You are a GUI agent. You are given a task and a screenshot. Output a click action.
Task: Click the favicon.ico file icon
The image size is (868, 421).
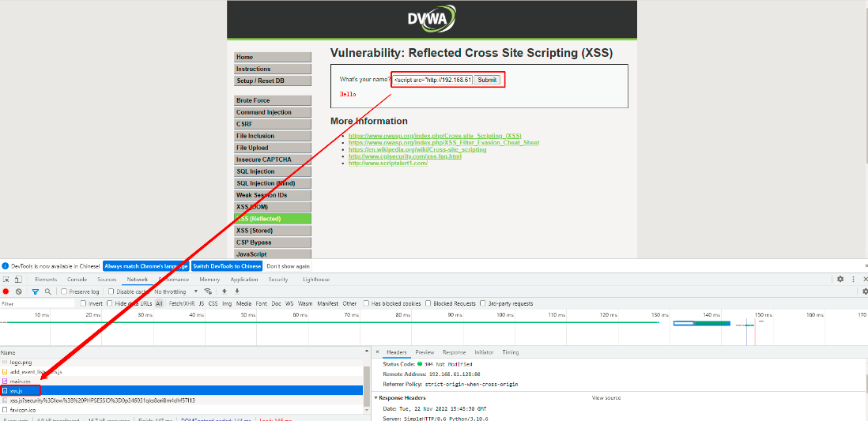[5, 410]
